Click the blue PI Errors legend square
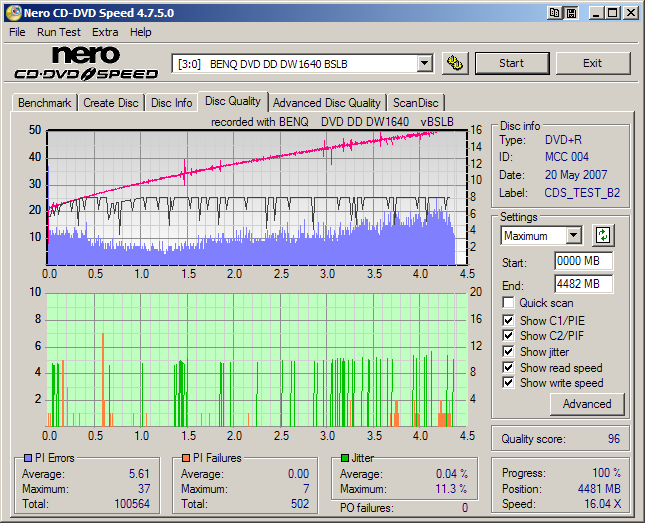 coord(26,458)
